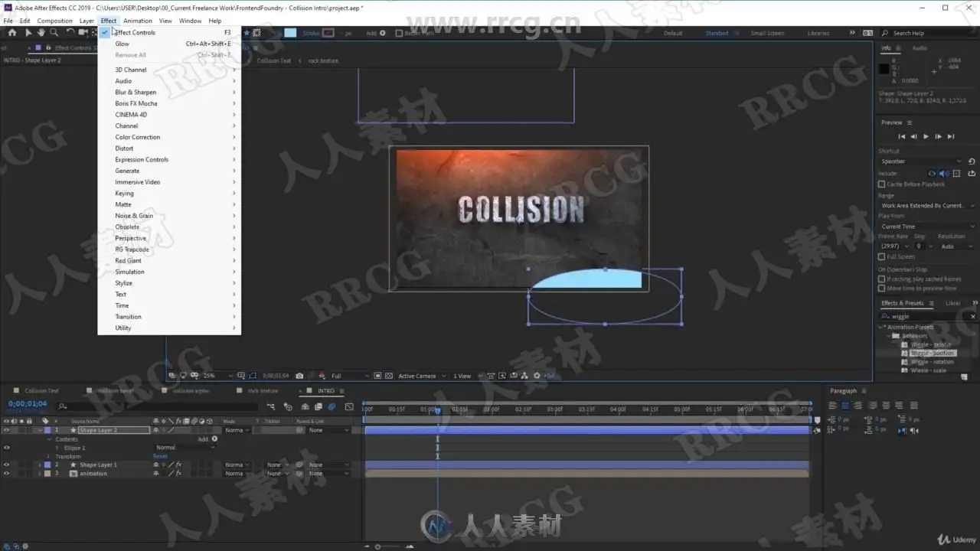980x551 pixels.
Task: Jump to first frame in Preview panel
Action: point(901,136)
